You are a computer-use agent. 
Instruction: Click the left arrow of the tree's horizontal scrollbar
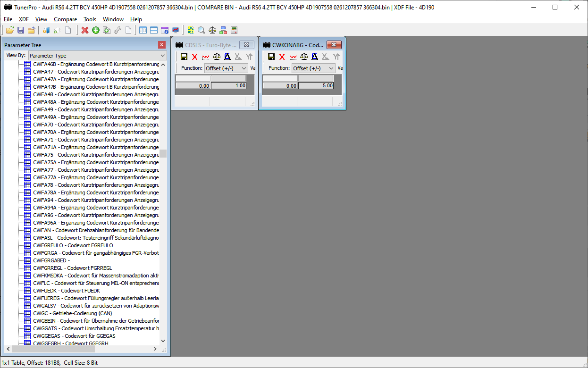[8, 349]
